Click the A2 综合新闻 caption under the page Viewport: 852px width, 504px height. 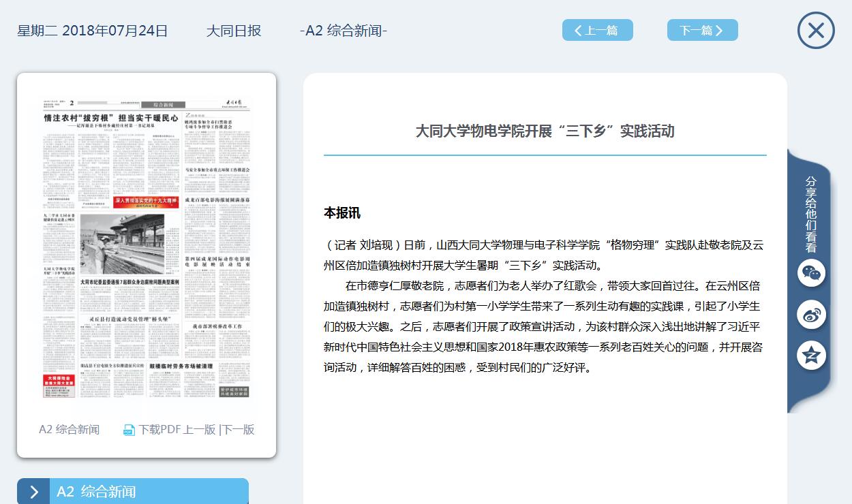pos(69,430)
